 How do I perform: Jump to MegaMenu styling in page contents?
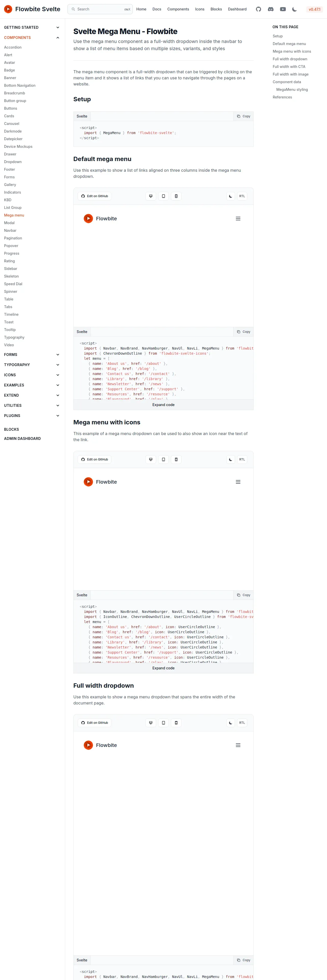click(292, 90)
